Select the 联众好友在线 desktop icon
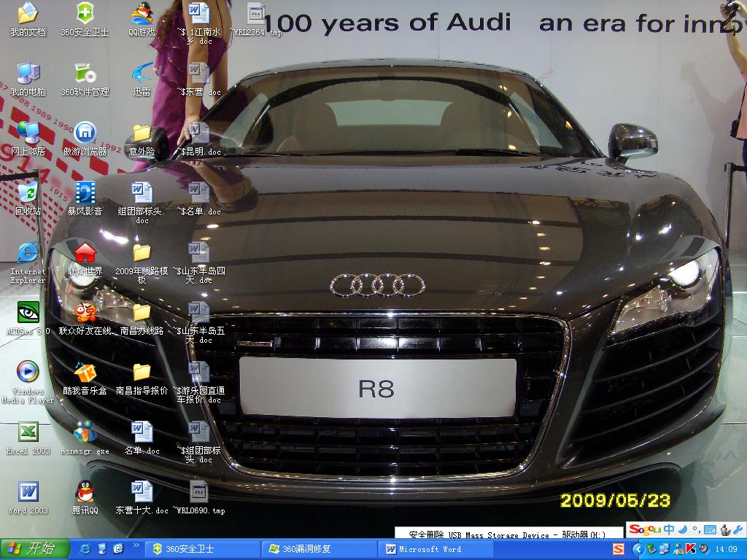The width and height of the screenshot is (747, 560). (85, 318)
